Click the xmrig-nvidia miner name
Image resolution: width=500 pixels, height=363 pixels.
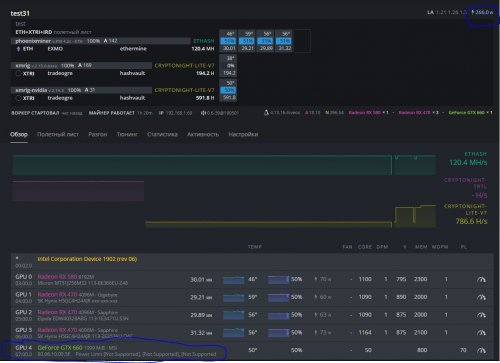tap(32, 90)
